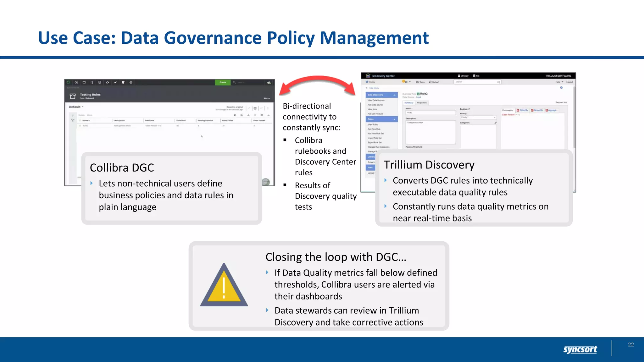The width and height of the screenshot is (644, 362).
Task: Open the view switcher dropdown beside Tasks
Action: (407, 82)
